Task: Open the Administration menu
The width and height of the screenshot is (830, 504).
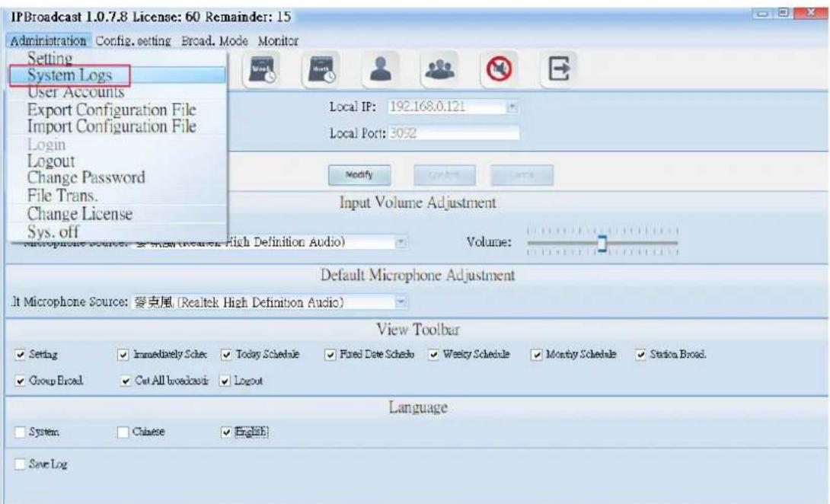Action: [x=48, y=41]
